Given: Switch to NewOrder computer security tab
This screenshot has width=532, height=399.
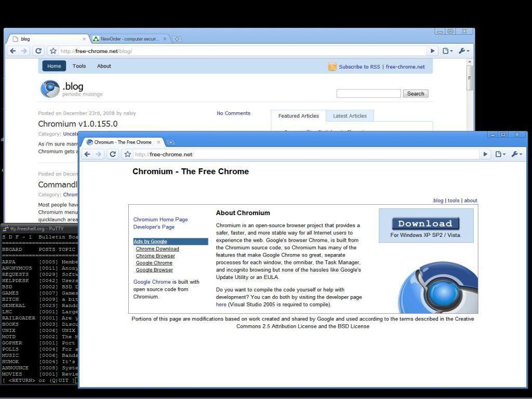Looking at the screenshot, I should (x=130, y=39).
